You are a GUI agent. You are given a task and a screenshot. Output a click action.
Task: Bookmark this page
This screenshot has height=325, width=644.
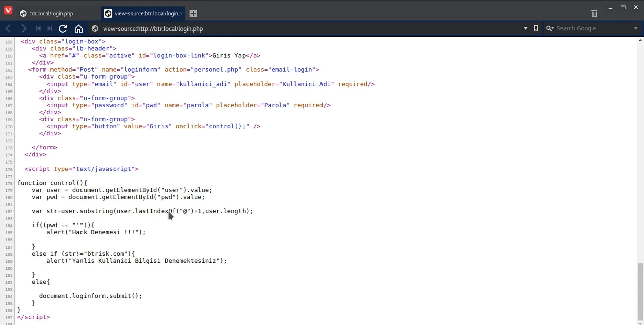pos(536,28)
